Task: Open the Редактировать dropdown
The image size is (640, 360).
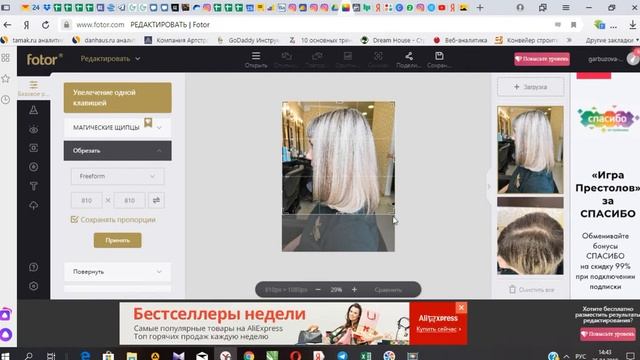Action: tap(110, 59)
